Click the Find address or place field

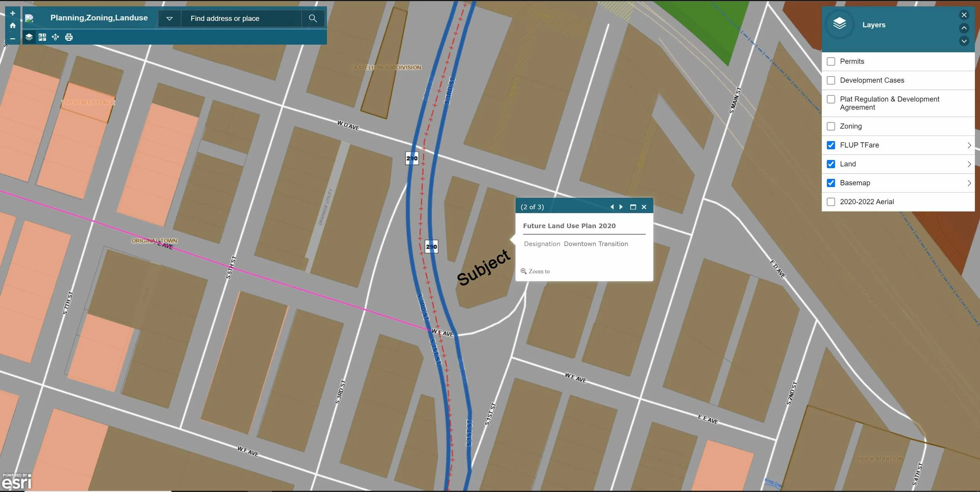(x=241, y=18)
